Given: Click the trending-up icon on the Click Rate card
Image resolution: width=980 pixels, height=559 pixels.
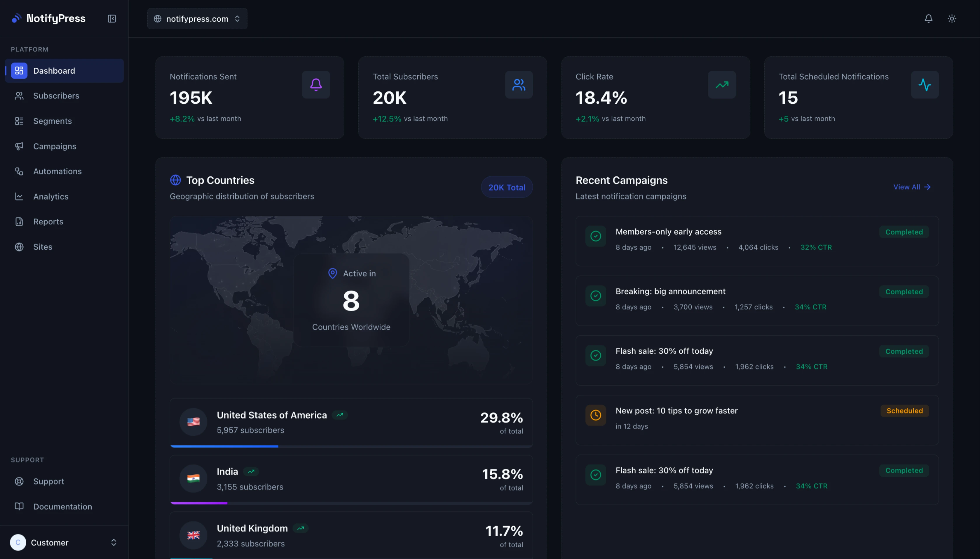Looking at the screenshot, I should tap(721, 84).
